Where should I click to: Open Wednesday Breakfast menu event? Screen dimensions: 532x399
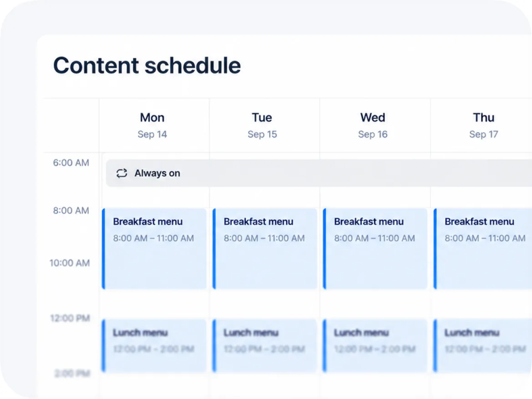point(375,249)
